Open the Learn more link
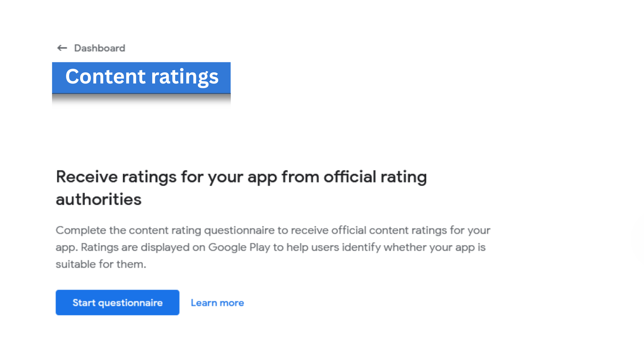The width and height of the screenshot is (644, 362). click(217, 303)
